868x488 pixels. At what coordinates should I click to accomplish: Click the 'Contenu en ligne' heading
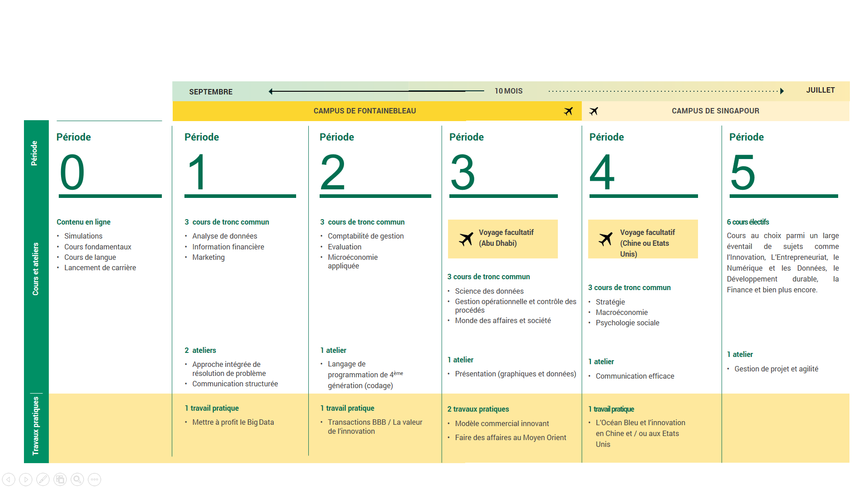click(x=84, y=222)
